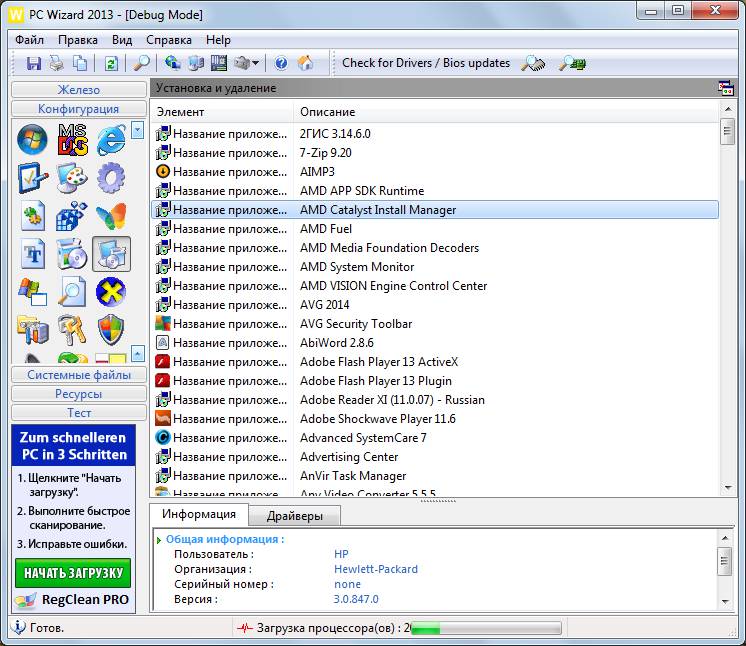
Task: Select the 7-Zip 9.20 row
Action: click(435, 153)
